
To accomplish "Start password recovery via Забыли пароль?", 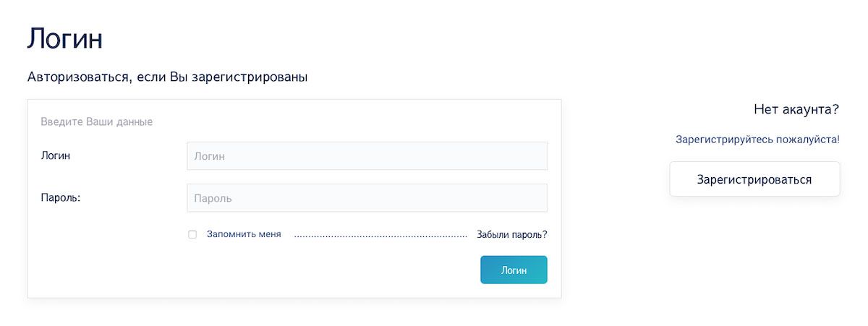I will [511, 235].
